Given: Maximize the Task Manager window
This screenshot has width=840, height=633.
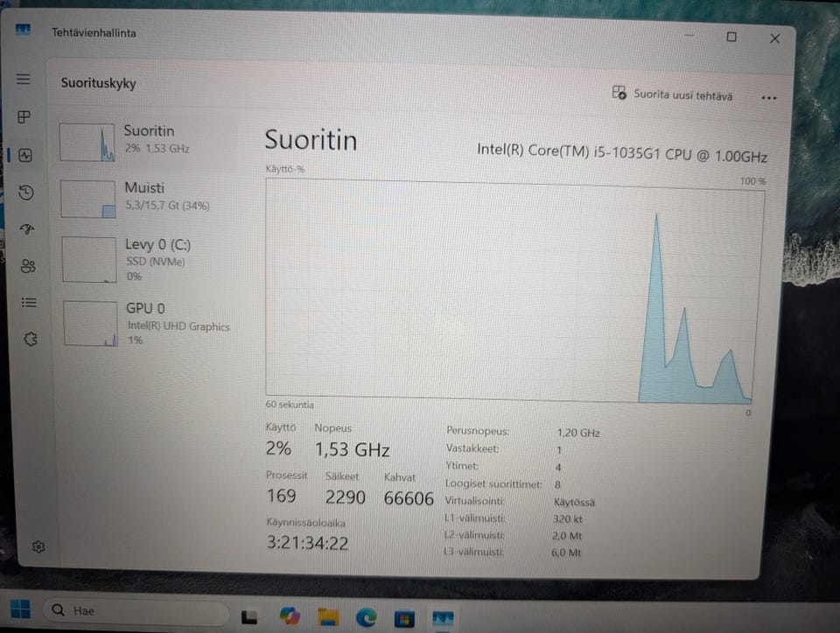Looking at the screenshot, I should [x=731, y=37].
